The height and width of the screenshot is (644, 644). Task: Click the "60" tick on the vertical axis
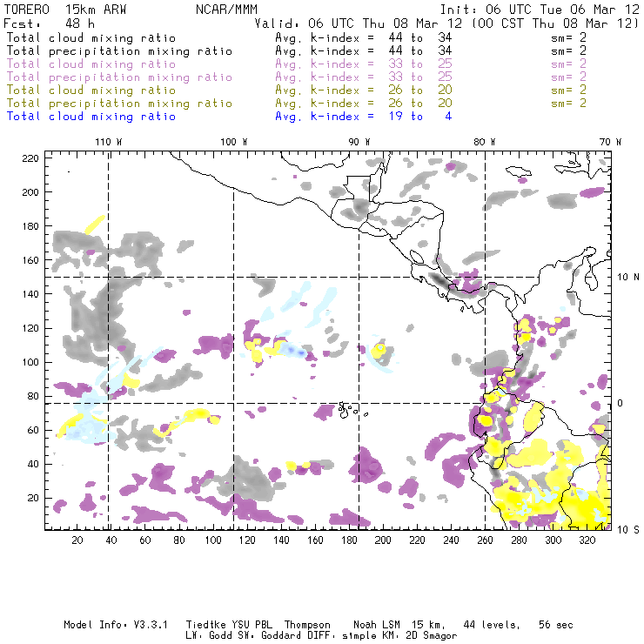pyautogui.click(x=34, y=431)
